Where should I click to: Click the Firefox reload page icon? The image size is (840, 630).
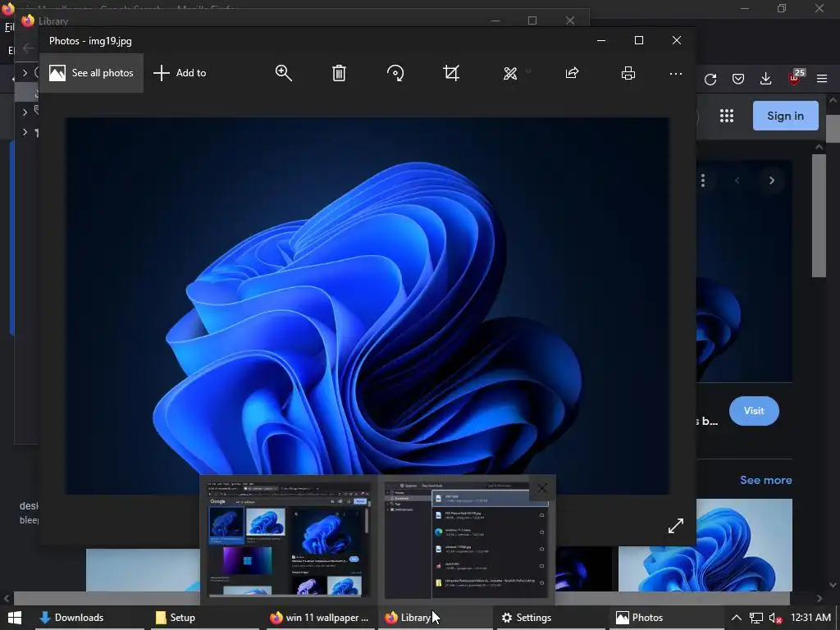tap(710, 79)
